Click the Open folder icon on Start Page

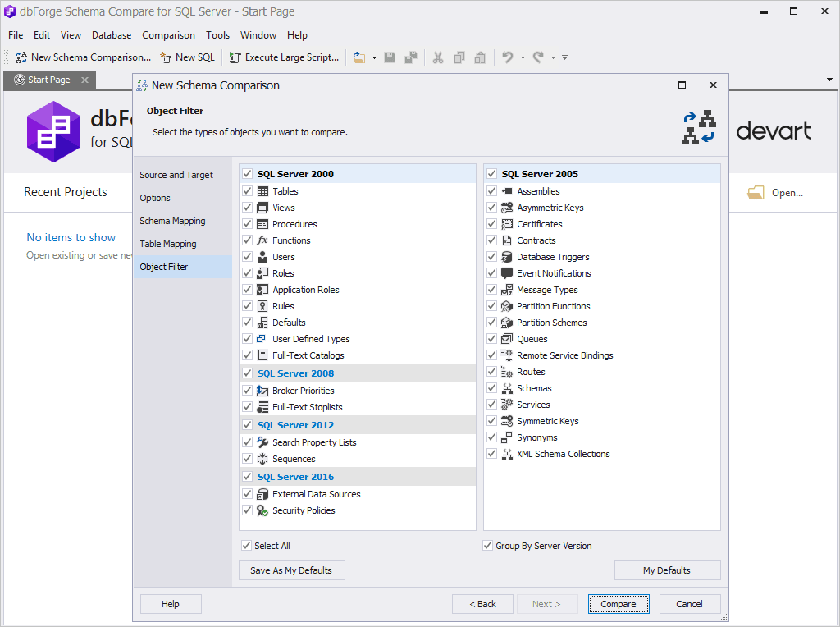click(756, 192)
